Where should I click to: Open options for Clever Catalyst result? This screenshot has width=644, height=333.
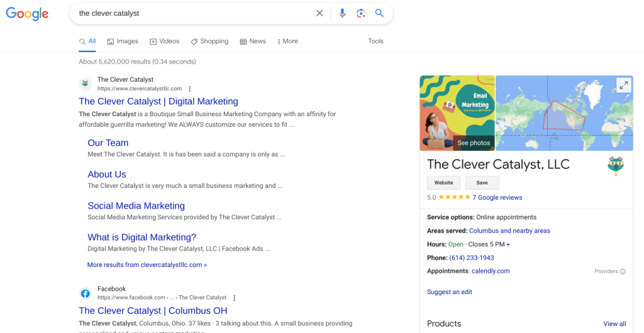click(190, 89)
